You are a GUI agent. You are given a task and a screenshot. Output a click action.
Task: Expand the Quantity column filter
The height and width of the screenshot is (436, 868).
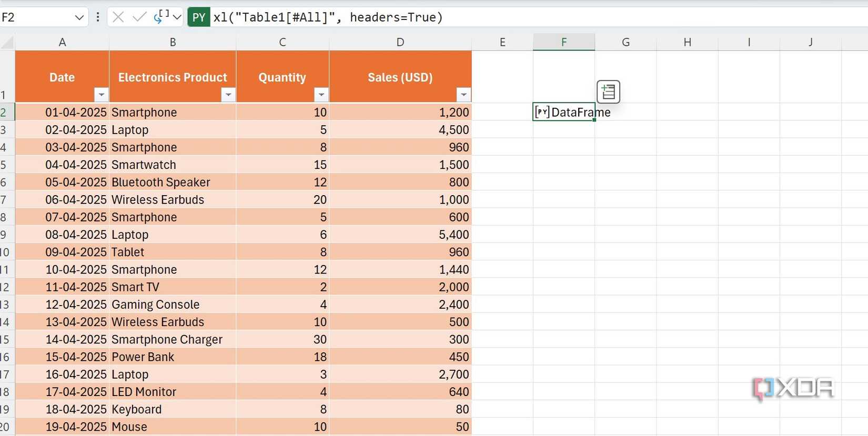(x=321, y=95)
